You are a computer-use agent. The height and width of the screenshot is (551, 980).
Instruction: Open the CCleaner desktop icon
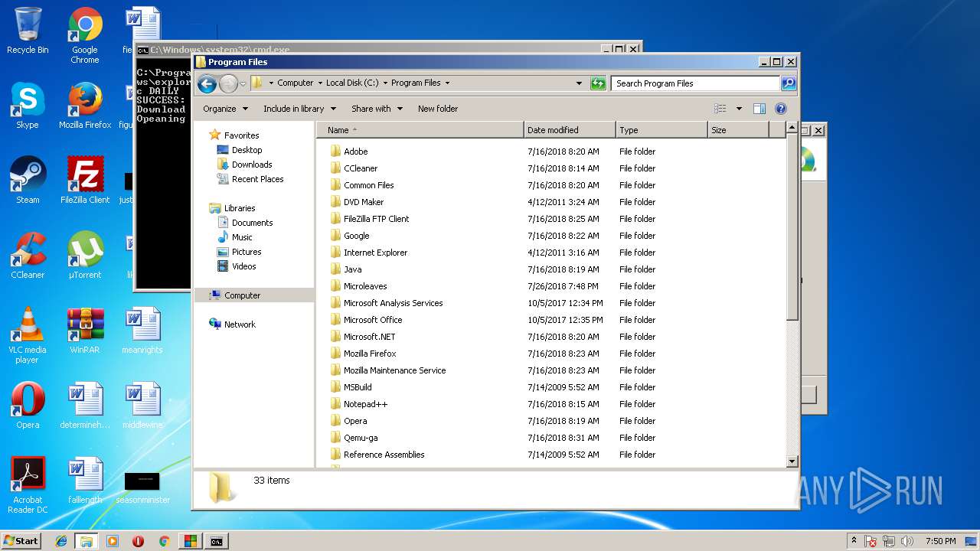[x=28, y=256]
